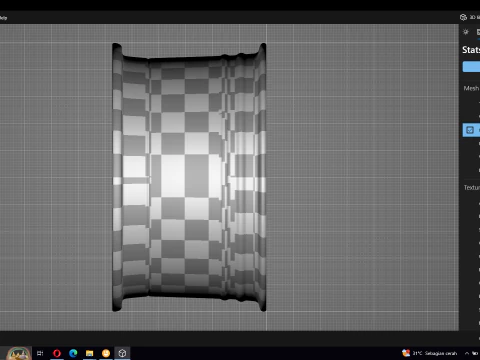This screenshot has width=480, height=360.
Task: Open the Help menu
Action: [x=3, y=18]
